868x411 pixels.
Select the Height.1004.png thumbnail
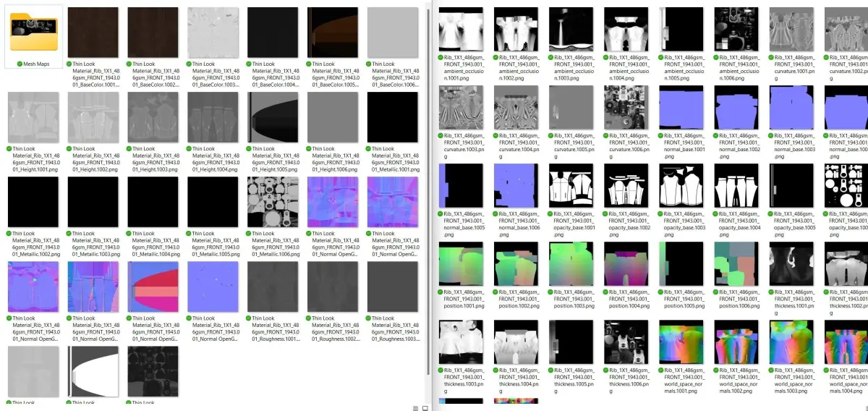(214, 117)
